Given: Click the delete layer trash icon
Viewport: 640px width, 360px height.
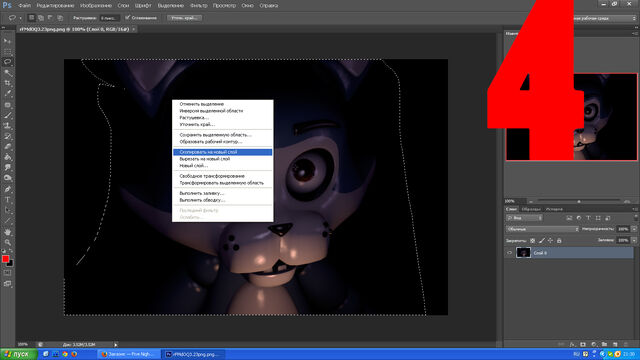Looking at the screenshot, I should click(x=625, y=344).
